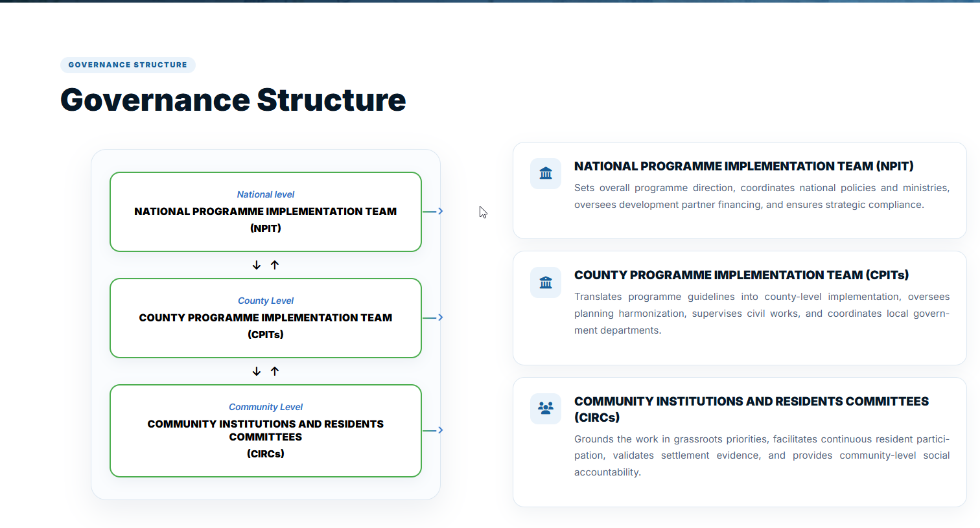Click the '(CPITs)' abbreviation in the diagram box

point(266,334)
